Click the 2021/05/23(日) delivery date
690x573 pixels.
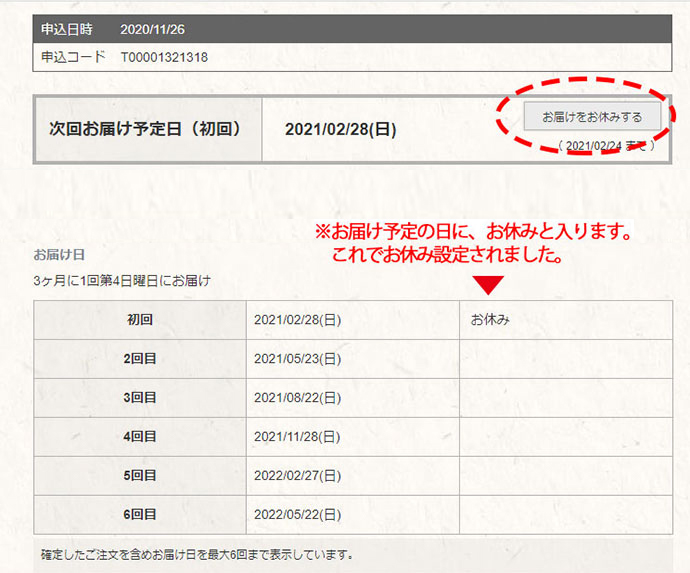click(298, 359)
